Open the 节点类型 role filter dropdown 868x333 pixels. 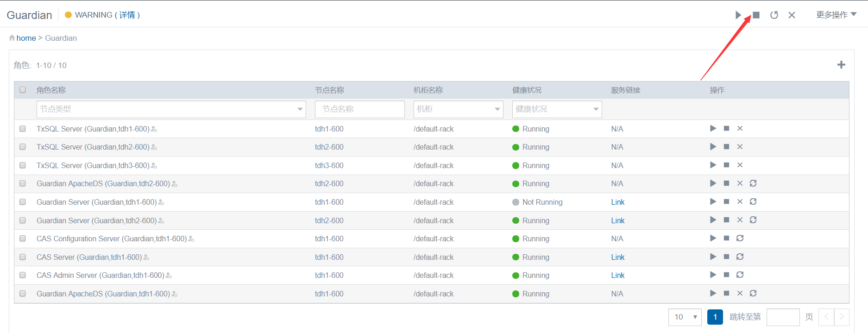(171, 109)
